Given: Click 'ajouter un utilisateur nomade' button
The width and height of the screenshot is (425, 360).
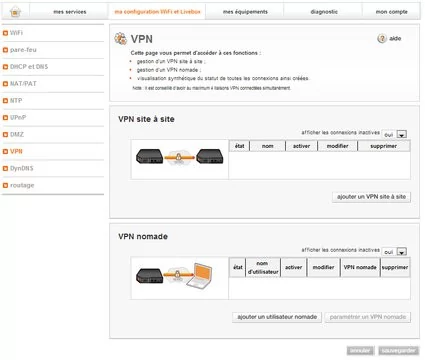Looking at the screenshot, I should [x=277, y=317].
